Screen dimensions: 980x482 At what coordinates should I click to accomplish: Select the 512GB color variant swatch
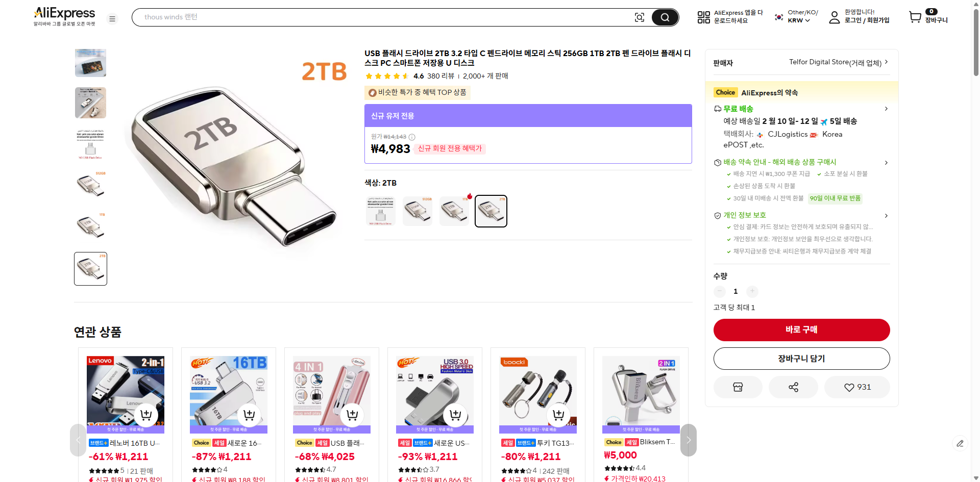click(x=417, y=211)
